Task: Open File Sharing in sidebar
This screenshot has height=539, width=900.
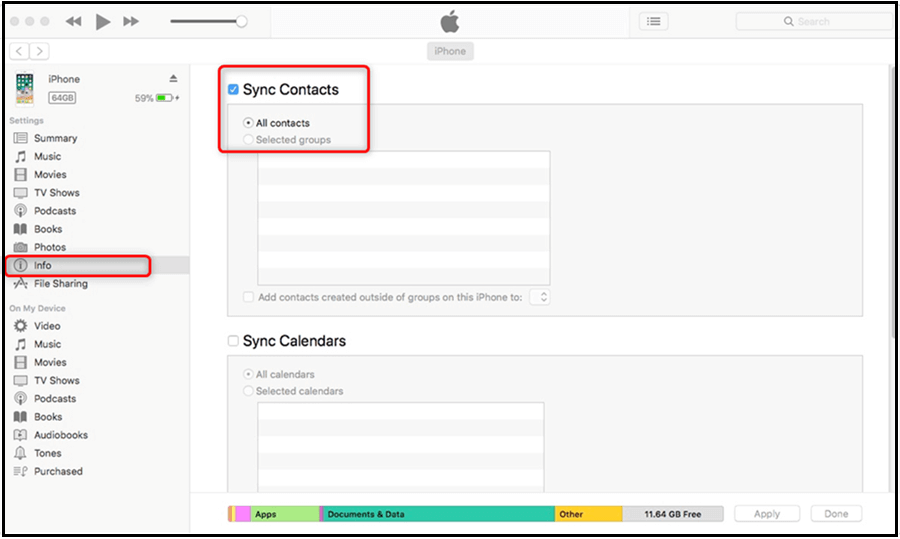Action: (60, 284)
